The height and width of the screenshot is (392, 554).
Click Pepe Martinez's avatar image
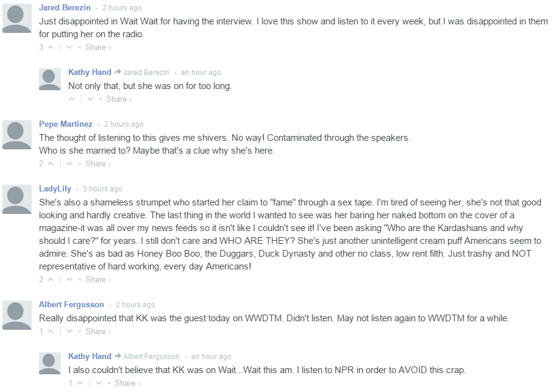[17, 135]
